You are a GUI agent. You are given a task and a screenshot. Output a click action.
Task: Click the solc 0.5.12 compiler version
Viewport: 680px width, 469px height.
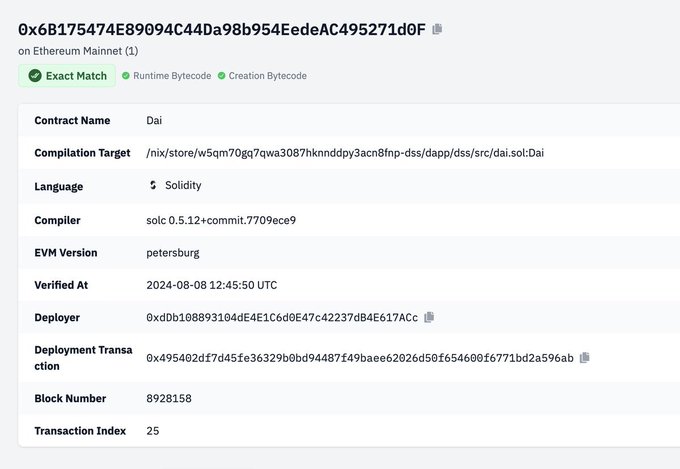click(x=221, y=220)
